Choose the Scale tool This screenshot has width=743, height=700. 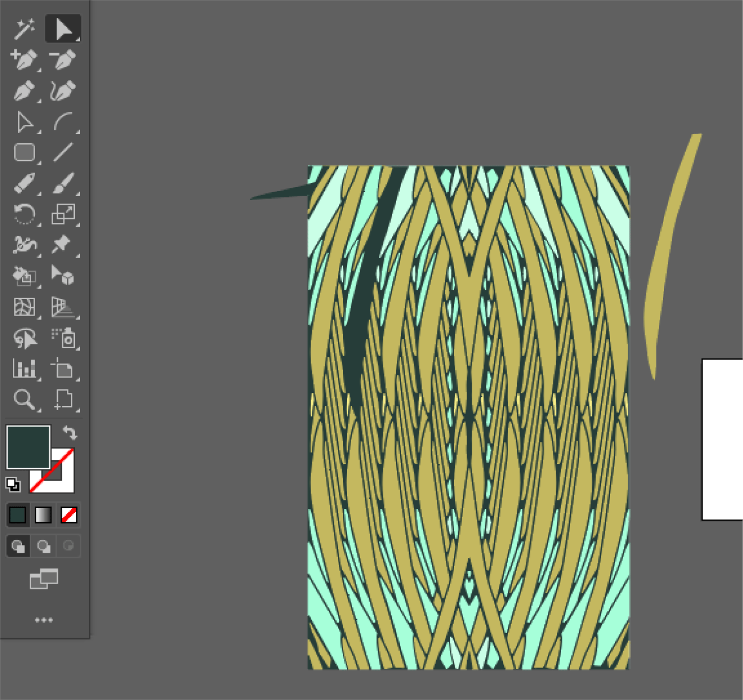pyautogui.click(x=63, y=215)
